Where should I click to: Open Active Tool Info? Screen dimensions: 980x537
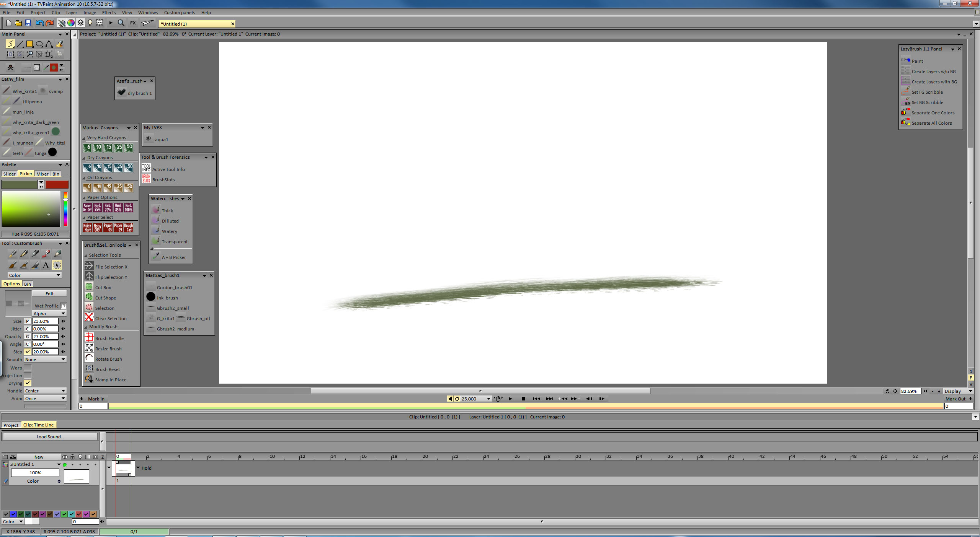click(x=163, y=169)
